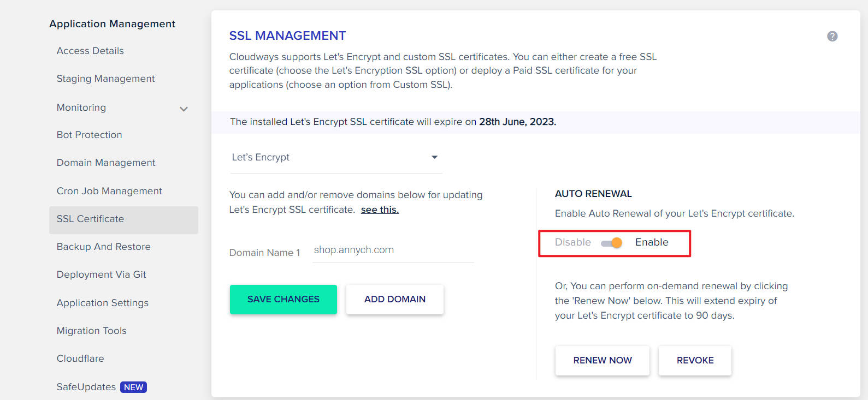The height and width of the screenshot is (400, 868).
Task: Open the Monitoring menu item
Action: point(81,108)
